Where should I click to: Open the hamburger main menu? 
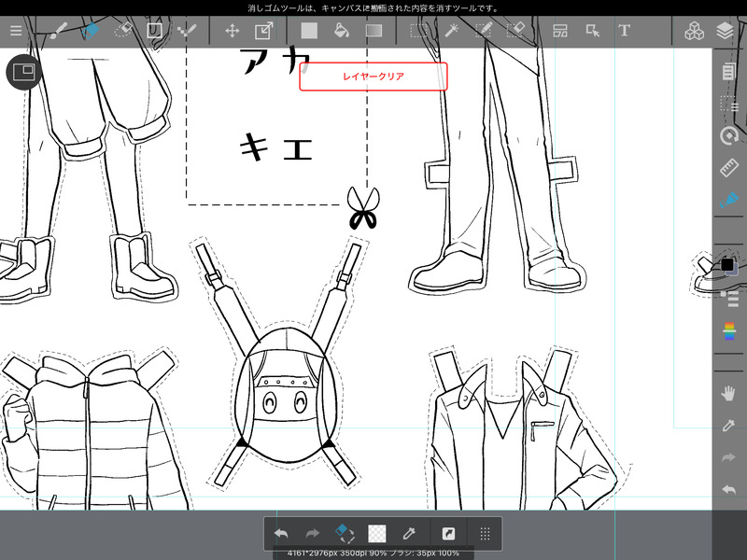tap(16, 31)
